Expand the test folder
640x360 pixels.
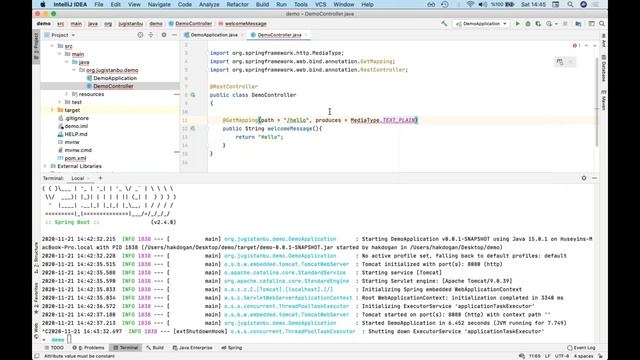tap(59, 102)
